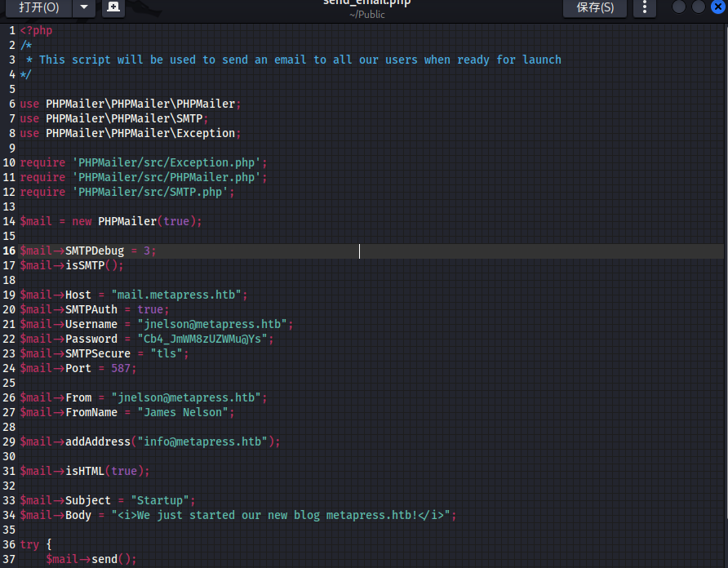Click the address 'info@metapress.htb'
Viewport: 728px width, 568px height.
[202, 442]
